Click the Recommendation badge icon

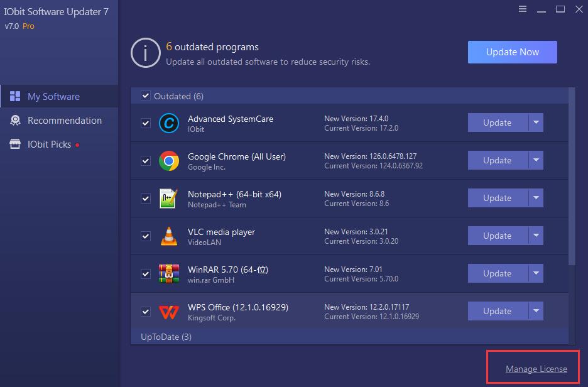click(x=15, y=121)
